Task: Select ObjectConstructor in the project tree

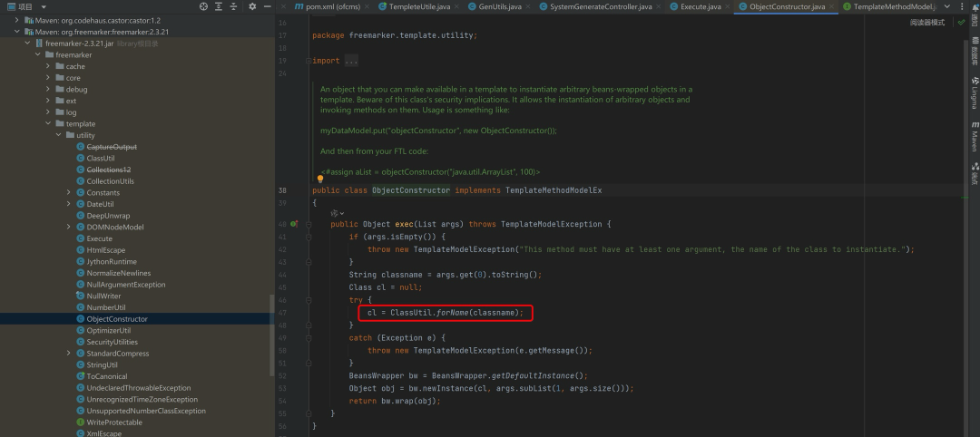Action: coord(135,319)
